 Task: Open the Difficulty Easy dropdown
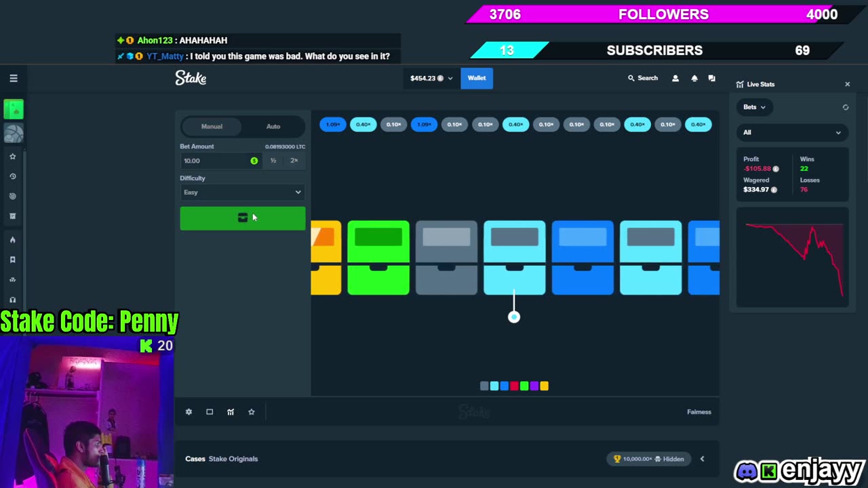tap(242, 192)
